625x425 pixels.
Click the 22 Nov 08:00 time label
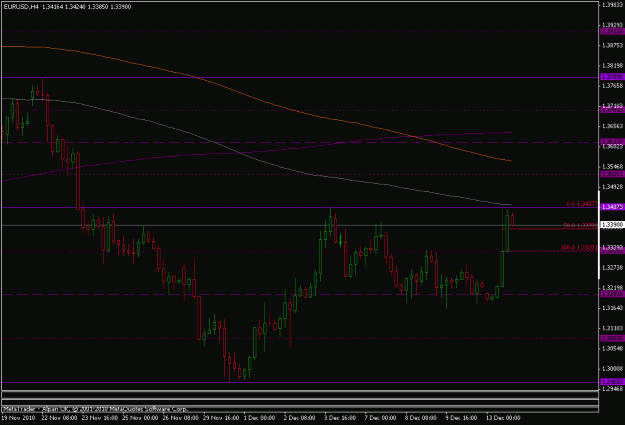tap(59, 418)
